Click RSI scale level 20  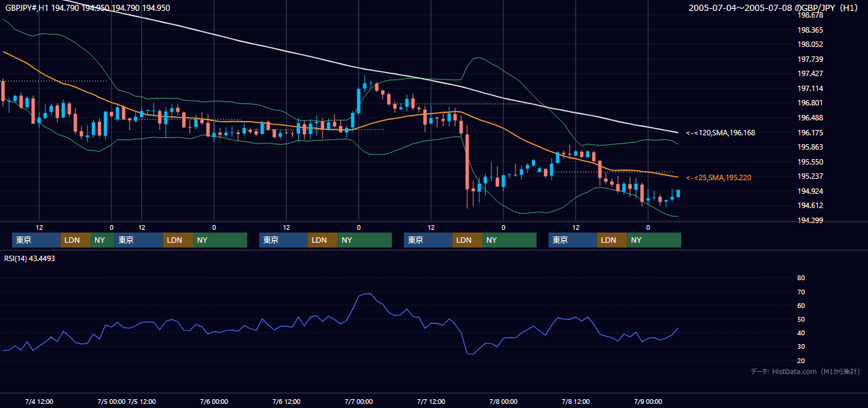point(801,360)
